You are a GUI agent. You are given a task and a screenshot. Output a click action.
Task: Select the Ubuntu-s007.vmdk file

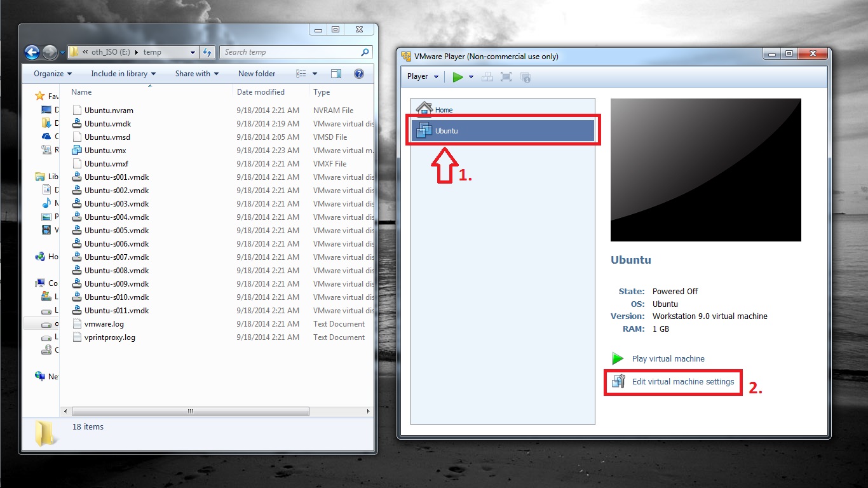[116, 257]
